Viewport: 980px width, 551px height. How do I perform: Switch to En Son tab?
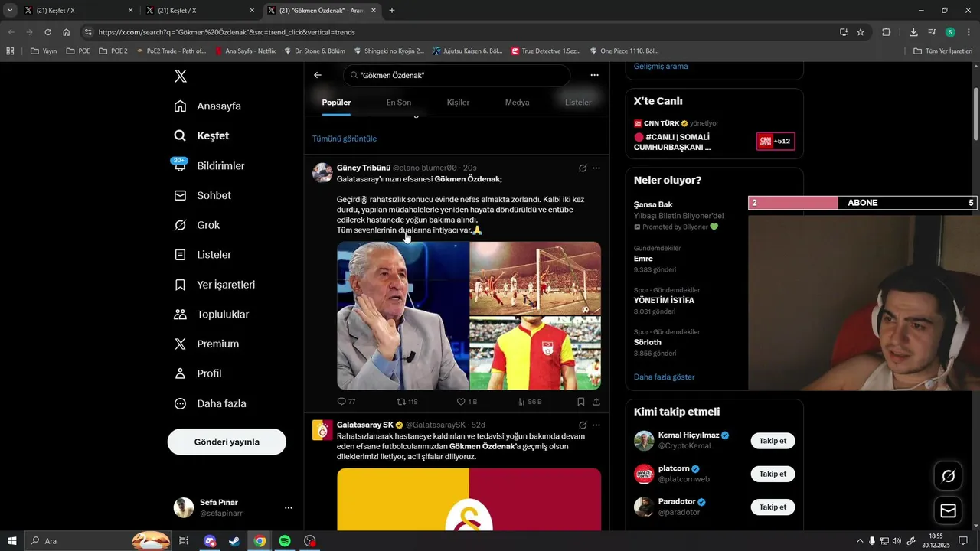click(x=399, y=102)
